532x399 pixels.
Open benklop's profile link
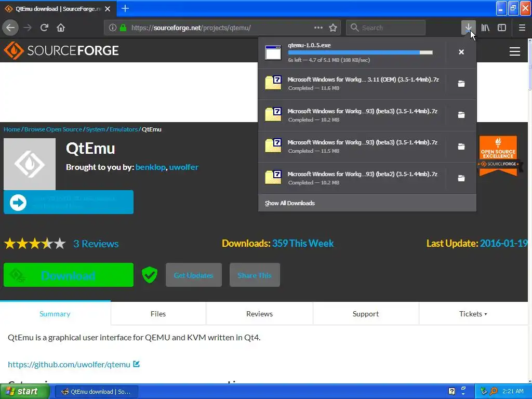[x=150, y=167]
